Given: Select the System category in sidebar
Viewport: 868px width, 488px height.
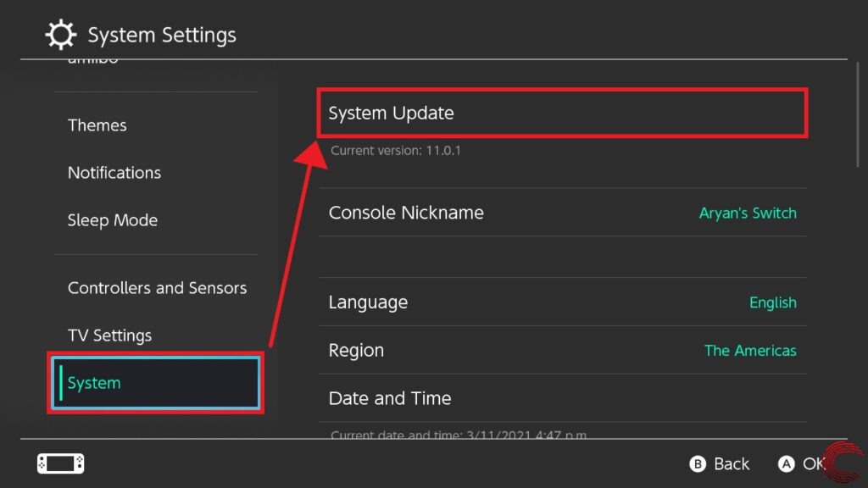Looking at the screenshot, I should click(x=155, y=383).
